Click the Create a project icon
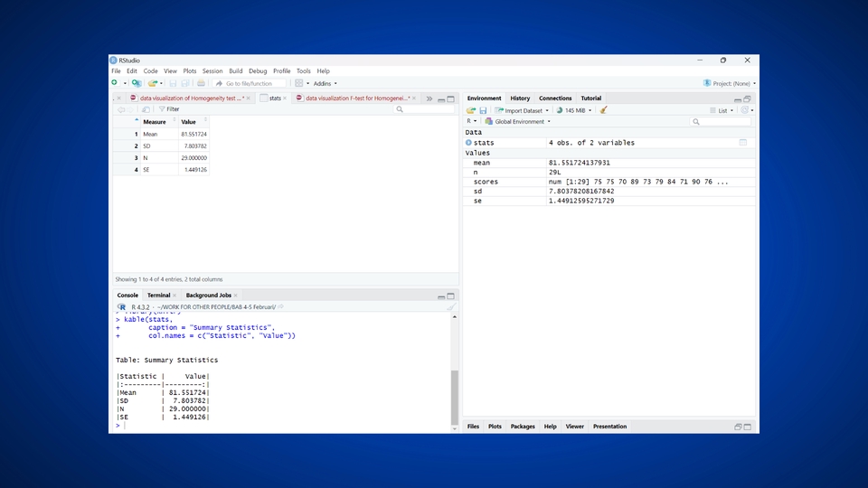Viewport: 868px width, 488px height. [x=137, y=83]
